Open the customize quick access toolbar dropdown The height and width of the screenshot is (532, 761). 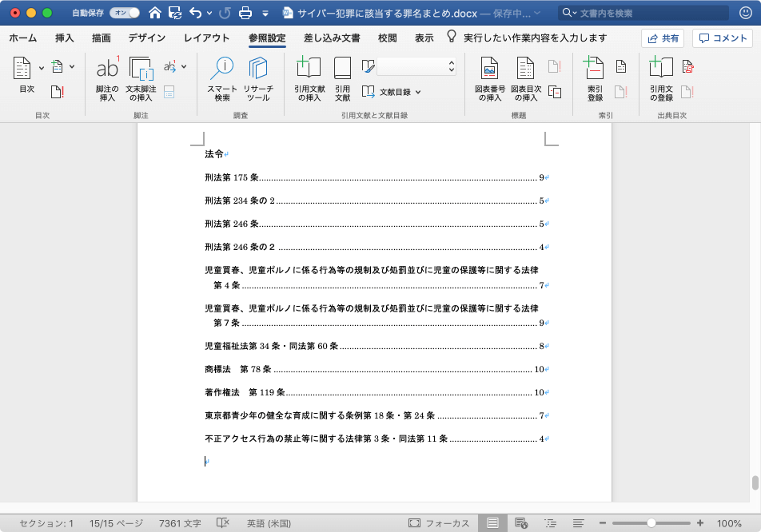pos(265,14)
